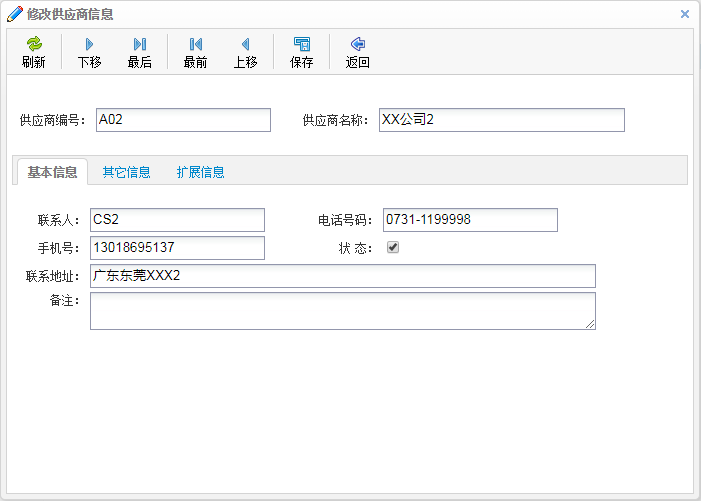This screenshot has height=501, width=701.
Task: Click the 供应商编号 label text
Action: click(52, 120)
